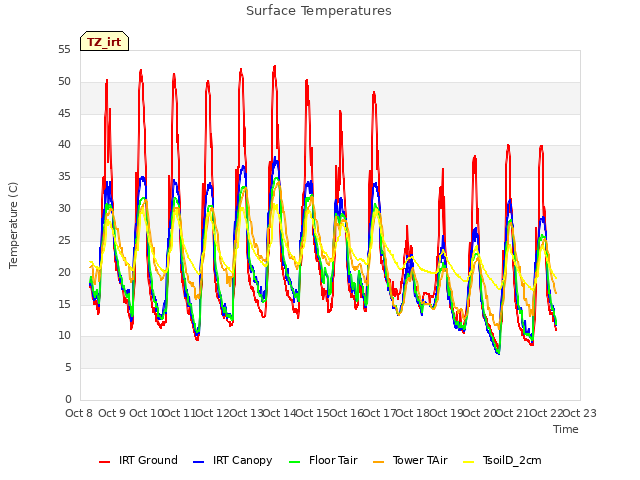Select the green Floor Tair legend swatch
Screen dimensions: 640x480
294,462
